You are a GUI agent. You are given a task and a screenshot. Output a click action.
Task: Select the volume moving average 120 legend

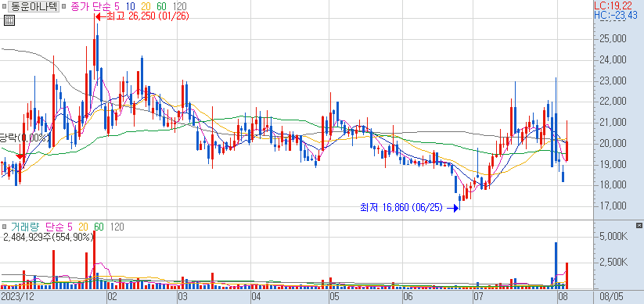coord(117,227)
